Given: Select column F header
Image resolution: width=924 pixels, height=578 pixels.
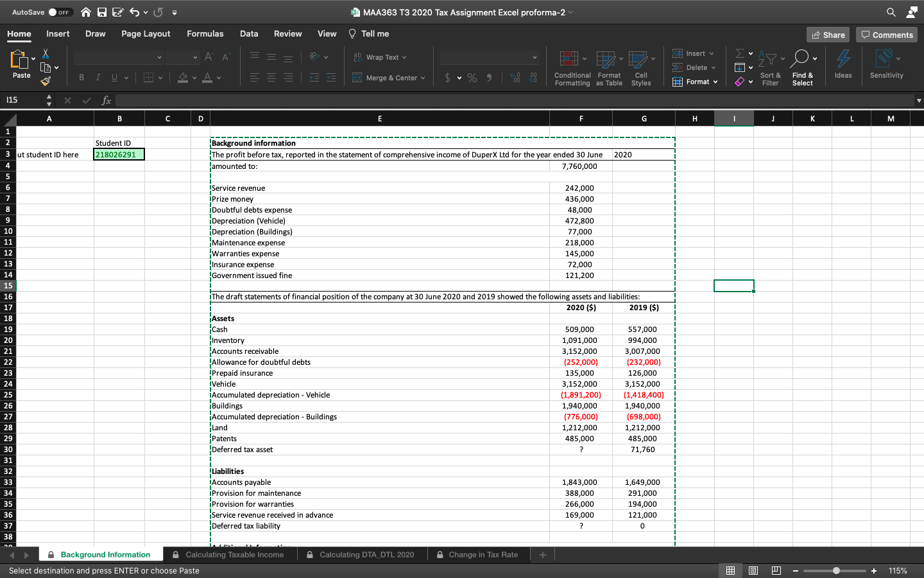Looking at the screenshot, I should (x=581, y=119).
